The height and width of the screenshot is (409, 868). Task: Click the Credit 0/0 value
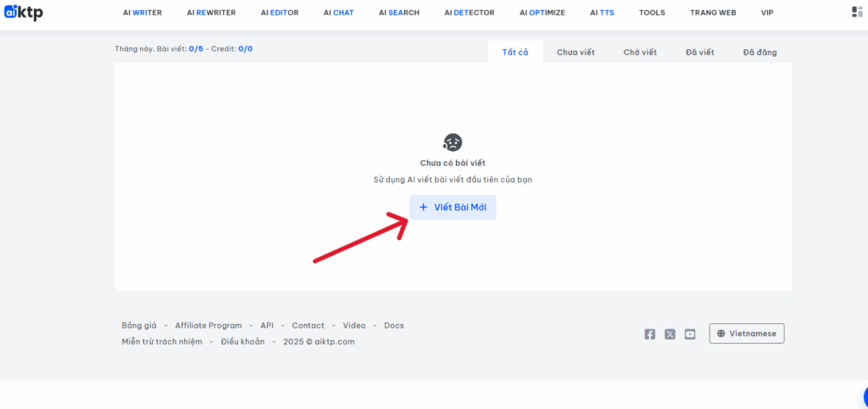coord(246,48)
